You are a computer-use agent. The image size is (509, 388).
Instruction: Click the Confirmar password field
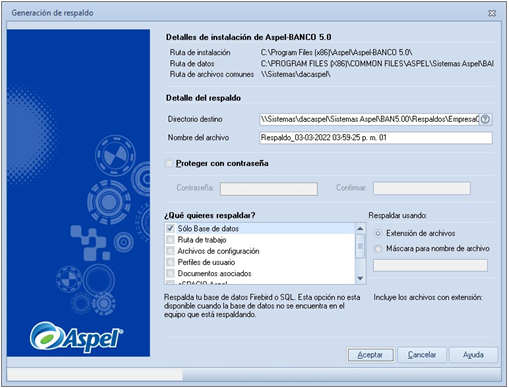(422, 188)
